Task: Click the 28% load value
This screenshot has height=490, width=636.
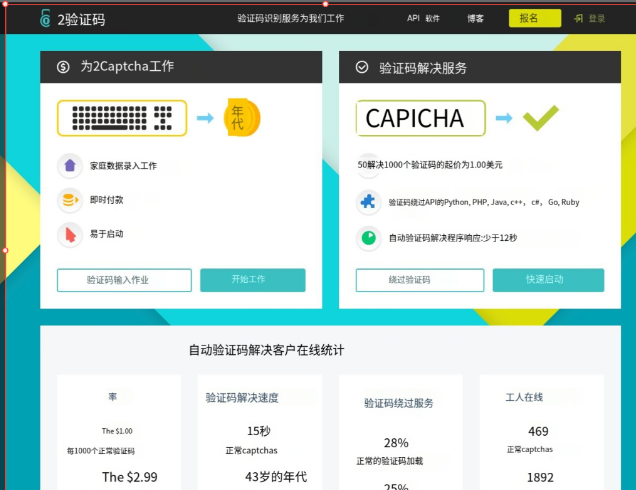Action: [396, 443]
